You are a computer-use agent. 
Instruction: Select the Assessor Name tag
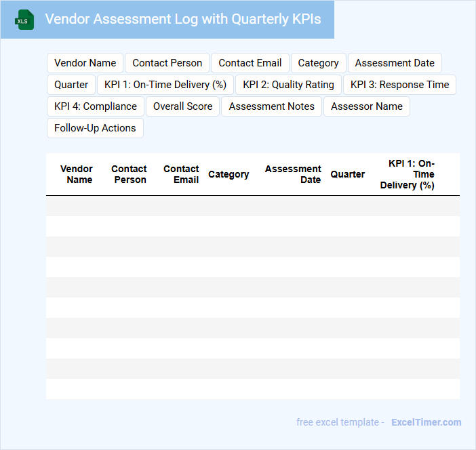[x=366, y=106]
